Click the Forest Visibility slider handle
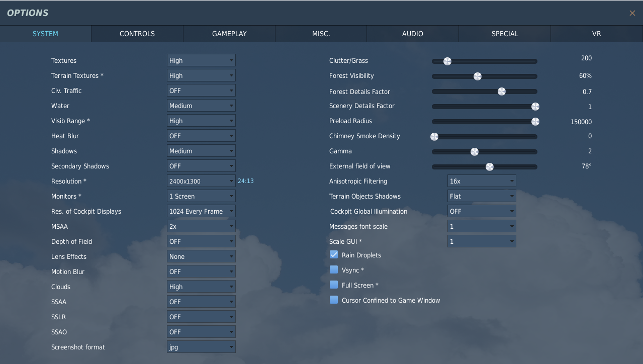Image resolution: width=643 pixels, height=364 pixels. [x=478, y=76]
